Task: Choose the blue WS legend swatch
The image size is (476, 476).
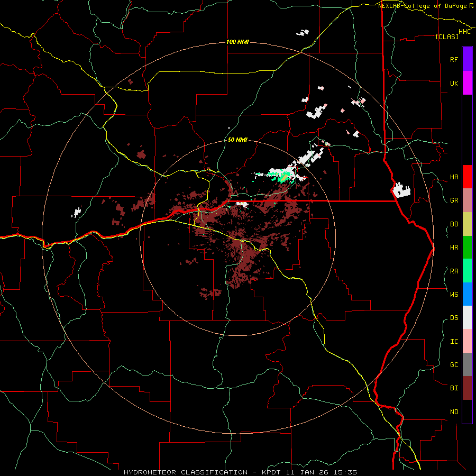Action: (x=467, y=294)
